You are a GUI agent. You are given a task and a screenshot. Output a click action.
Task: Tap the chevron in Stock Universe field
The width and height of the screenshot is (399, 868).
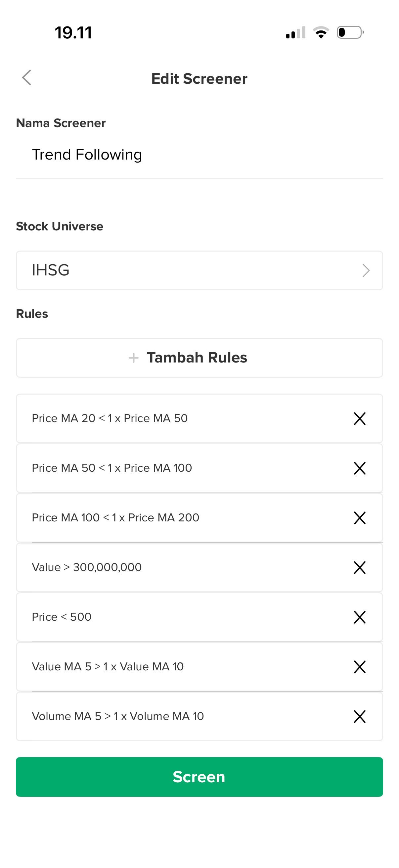pyautogui.click(x=366, y=270)
